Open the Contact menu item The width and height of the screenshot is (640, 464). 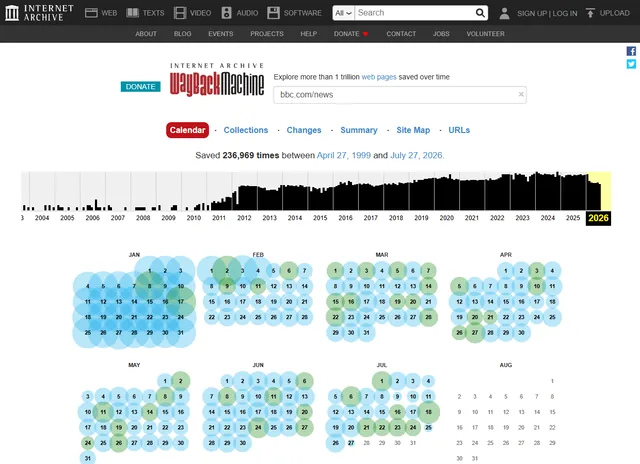(401, 34)
